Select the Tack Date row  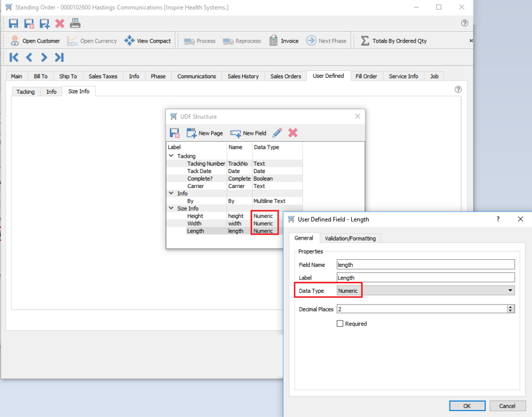[x=235, y=171]
